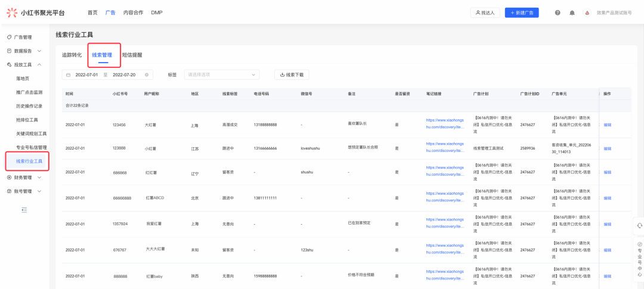Click the 新建广告 button

point(522,13)
